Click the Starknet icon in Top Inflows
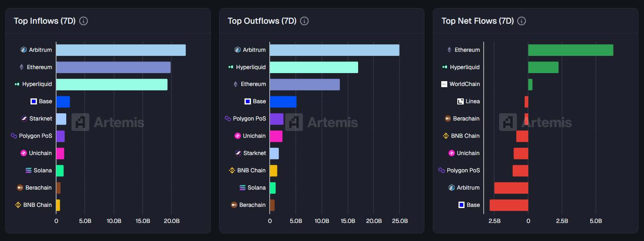This screenshot has width=644, height=241. [24, 118]
